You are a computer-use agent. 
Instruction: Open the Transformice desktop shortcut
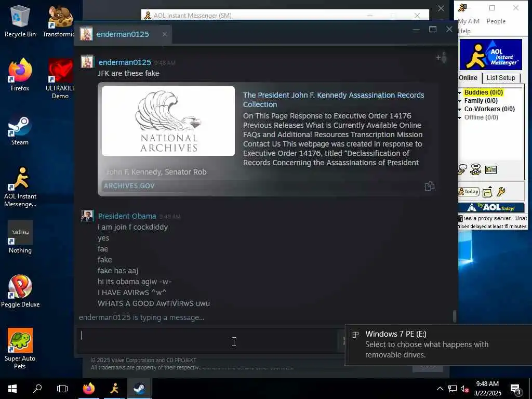(60, 21)
